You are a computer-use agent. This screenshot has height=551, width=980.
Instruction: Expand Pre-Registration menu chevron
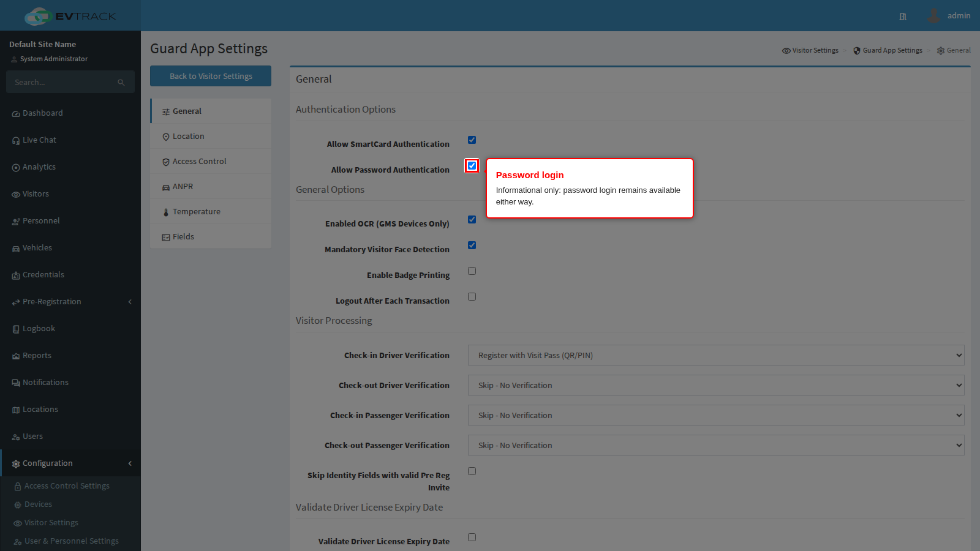[130, 302]
